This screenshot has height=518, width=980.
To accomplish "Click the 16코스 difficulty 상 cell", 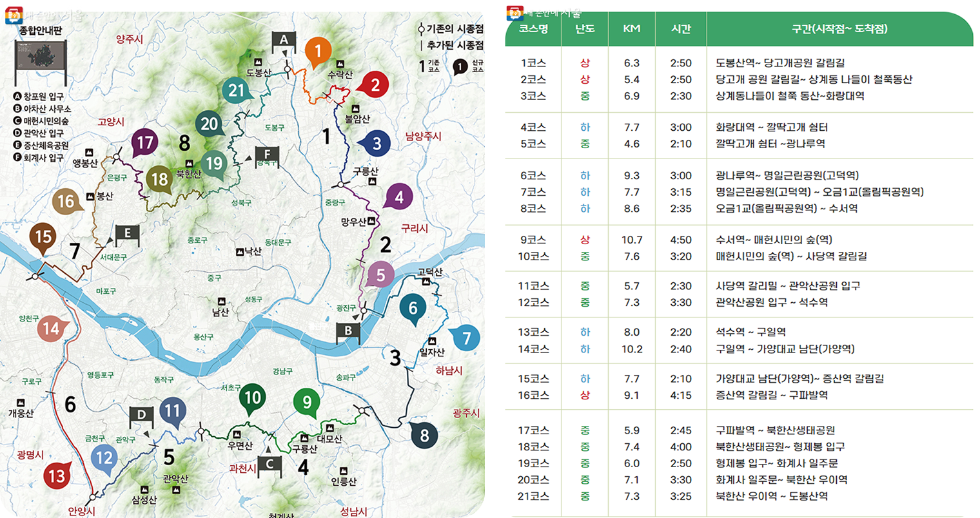I will pyautogui.click(x=585, y=395).
